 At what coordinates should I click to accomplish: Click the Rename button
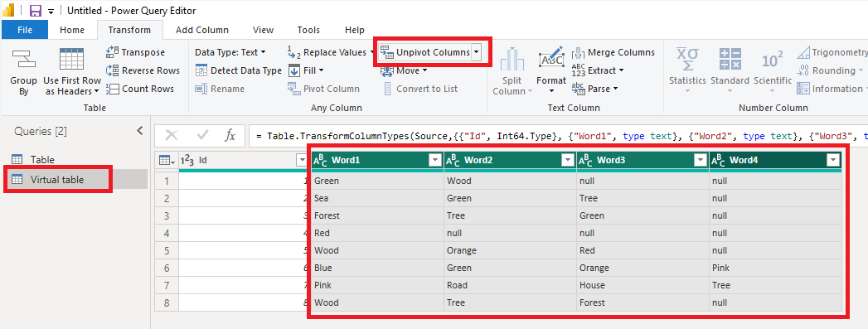[220, 89]
